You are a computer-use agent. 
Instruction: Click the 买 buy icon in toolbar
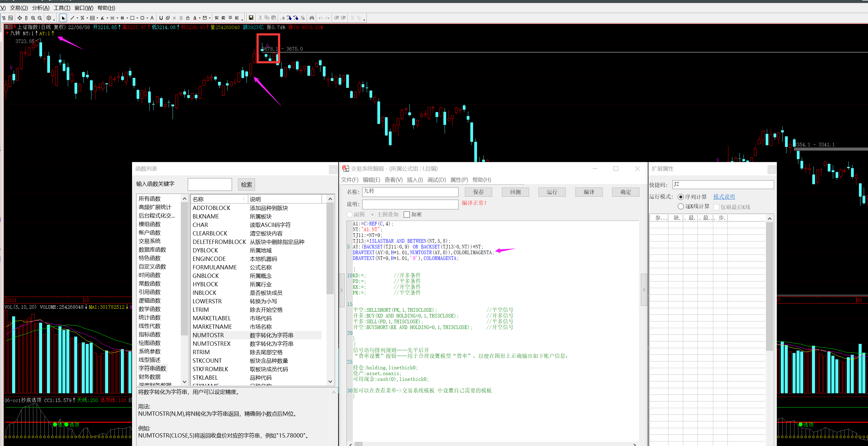pyautogui.click(x=217, y=18)
